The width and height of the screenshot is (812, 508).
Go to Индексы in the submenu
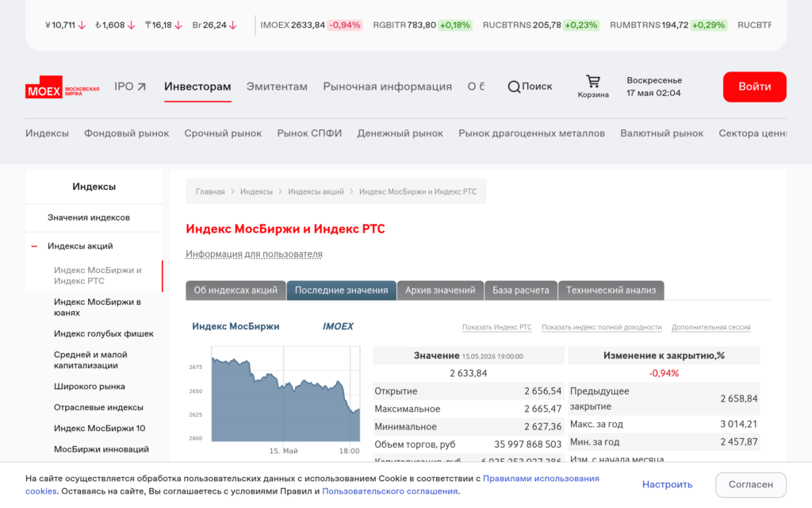[47, 133]
